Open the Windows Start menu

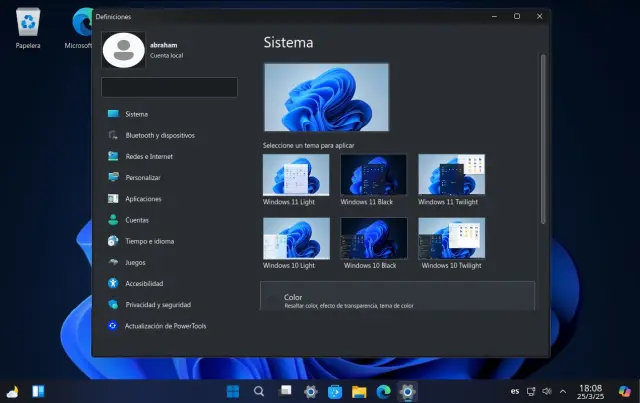233,391
